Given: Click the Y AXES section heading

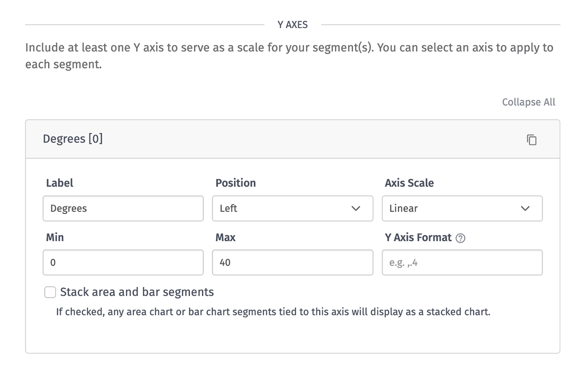Looking at the screenshot, I should [293, 25].
